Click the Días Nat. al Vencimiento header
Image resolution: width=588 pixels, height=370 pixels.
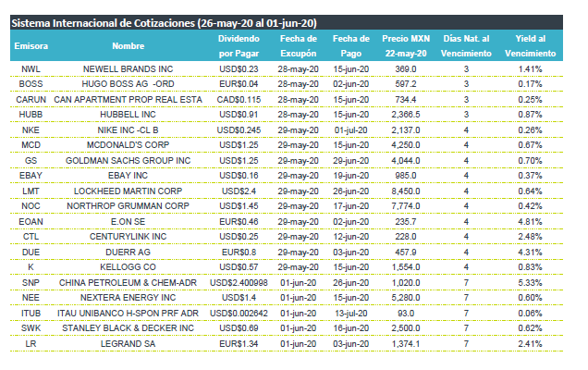466,46
